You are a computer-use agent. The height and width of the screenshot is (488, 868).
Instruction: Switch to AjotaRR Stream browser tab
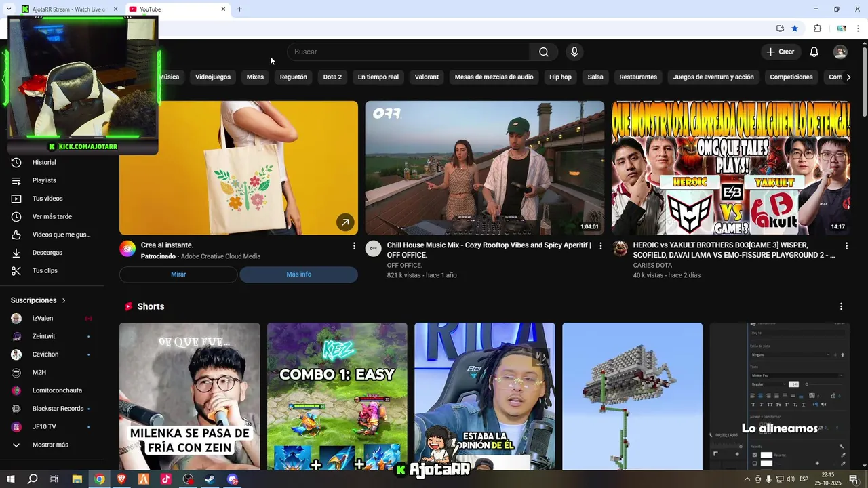[x=68, y=9]
